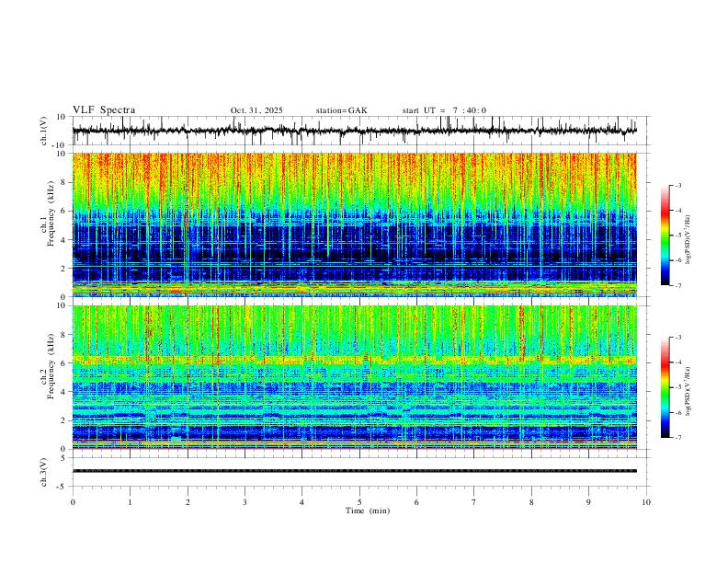Image resolution: width=728 pixels, height=563 pixels.
Task: Click the ch.1 spectrogram color scale bar
Action: point(665,236)
